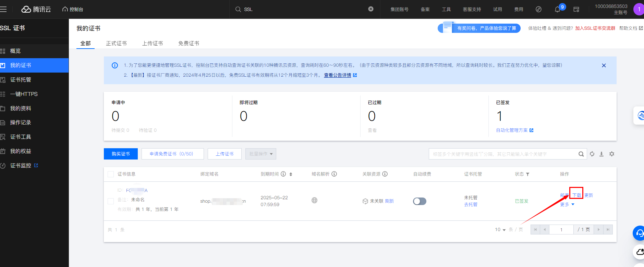Toggle the auto-renew switch
The height and width of the screenshot is (267, 644).
coord(420,201)
